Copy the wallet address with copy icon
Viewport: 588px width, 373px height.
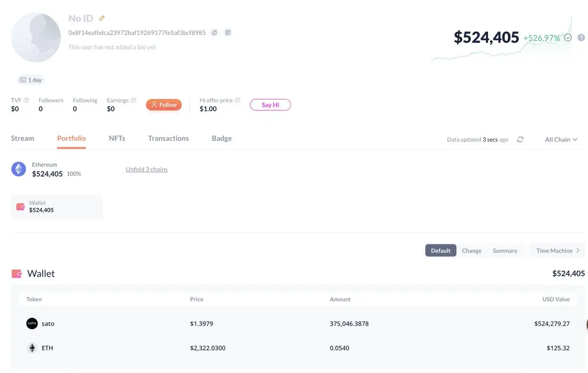(214, 33)
